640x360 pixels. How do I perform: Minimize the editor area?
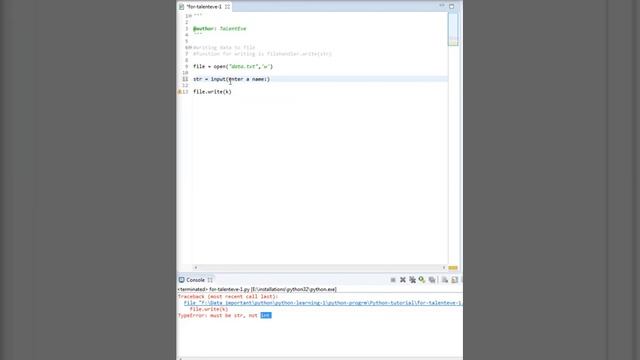[x=442, y=6]
